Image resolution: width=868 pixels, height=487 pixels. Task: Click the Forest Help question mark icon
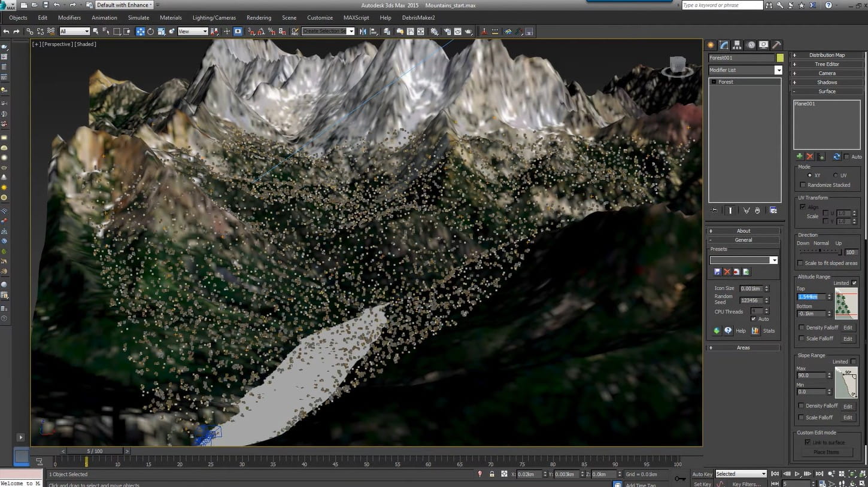729,330
